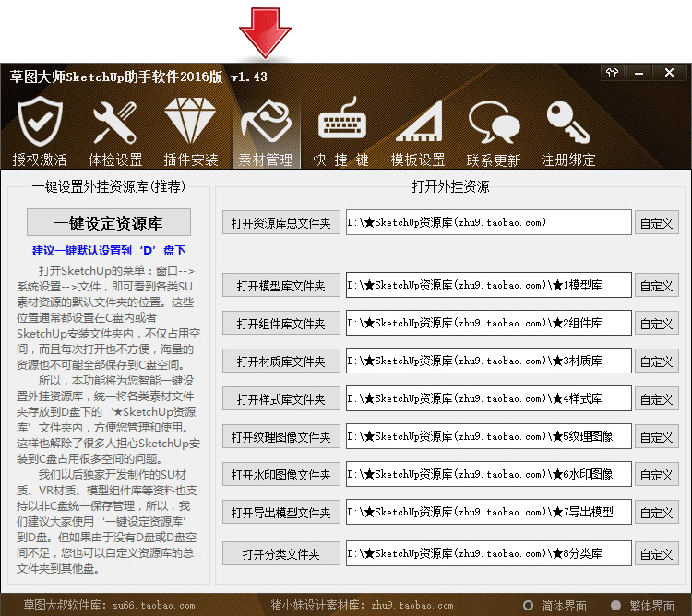Screen dimensions: 692x616
Task: Click 打开水印图像文件夹 button
Action: click(281, 475)
